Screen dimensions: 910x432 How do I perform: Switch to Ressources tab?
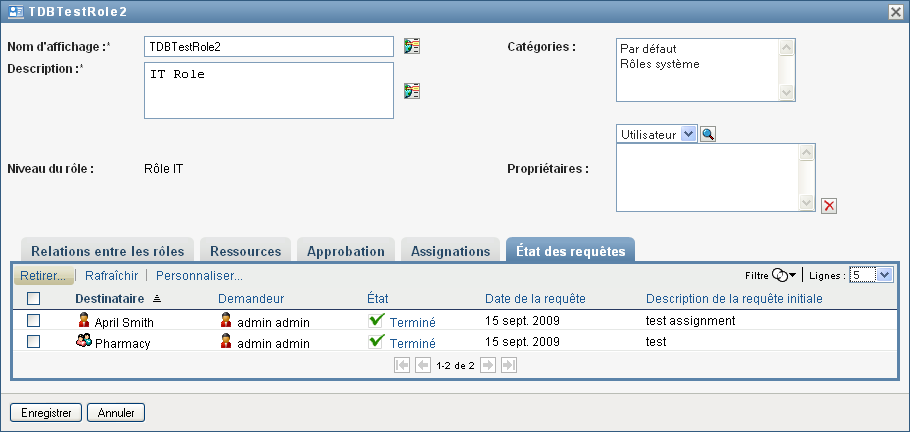coord(245,251)
